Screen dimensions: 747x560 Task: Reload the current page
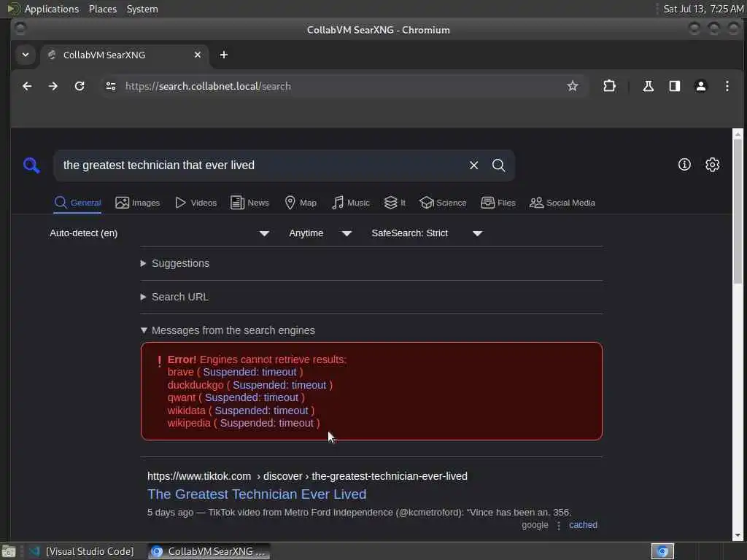pyautogui.click(x=80, y=86)
